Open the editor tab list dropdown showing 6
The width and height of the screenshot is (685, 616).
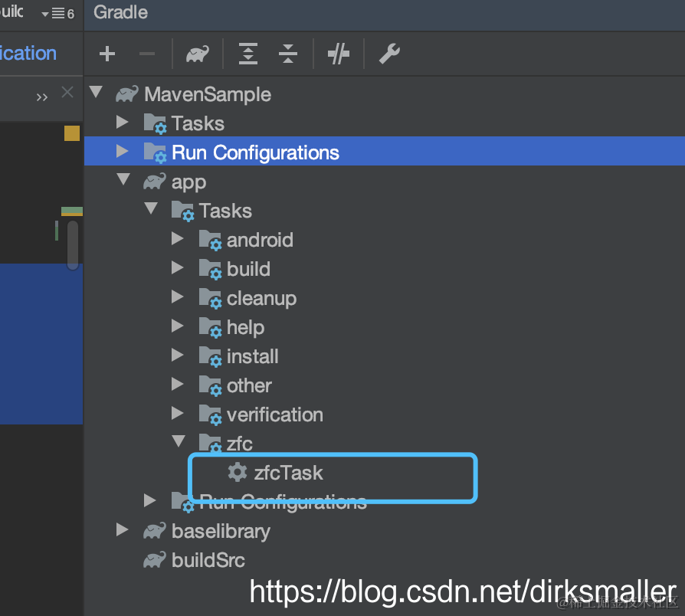click(57, 14)
